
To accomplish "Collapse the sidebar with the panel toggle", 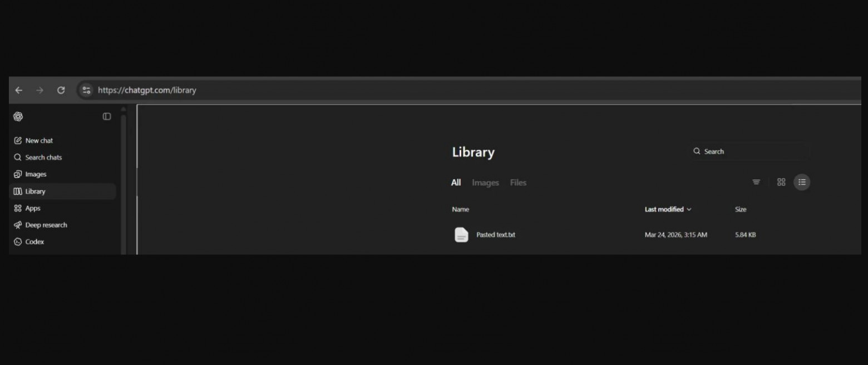I will tap(106, 116).
